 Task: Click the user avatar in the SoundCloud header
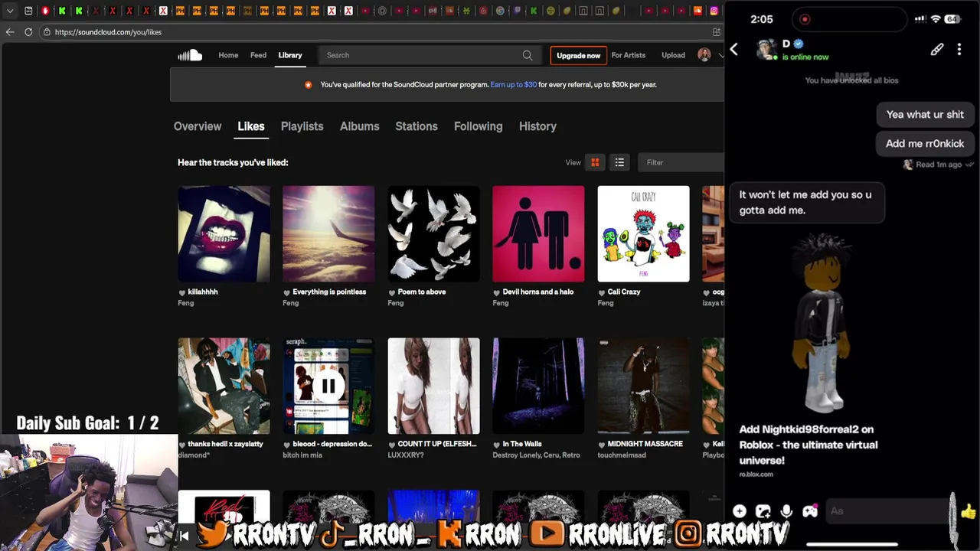coord(704,55)
